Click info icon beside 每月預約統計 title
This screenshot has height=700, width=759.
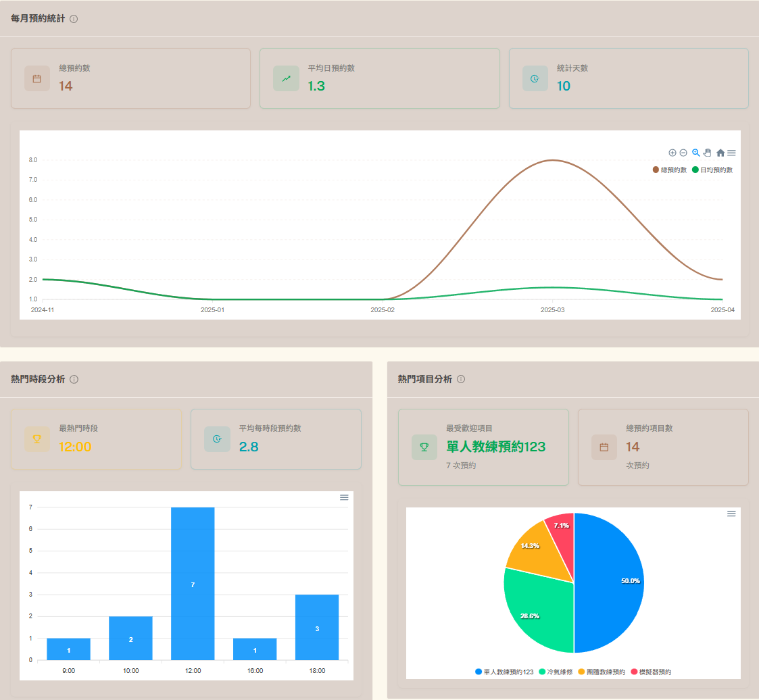coord(74,19)
